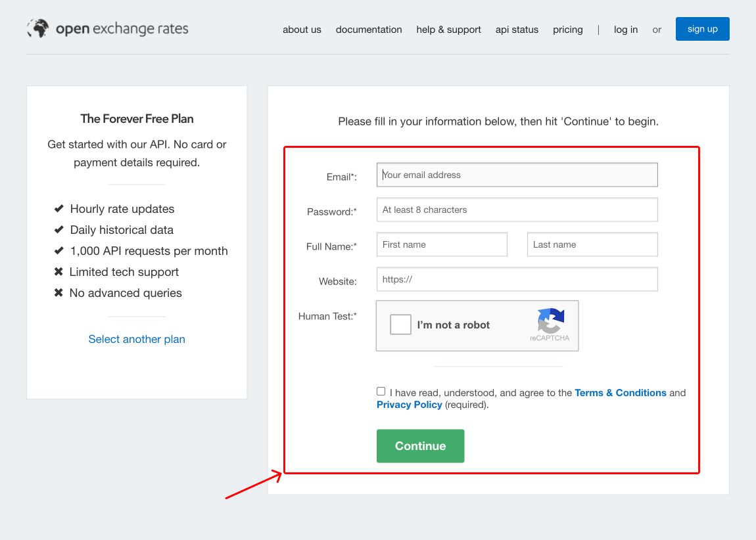Image resolution: width=756 pixels, height=540 pixels.
Task: Submit the form with the Continue button
Action: [421, 446]
